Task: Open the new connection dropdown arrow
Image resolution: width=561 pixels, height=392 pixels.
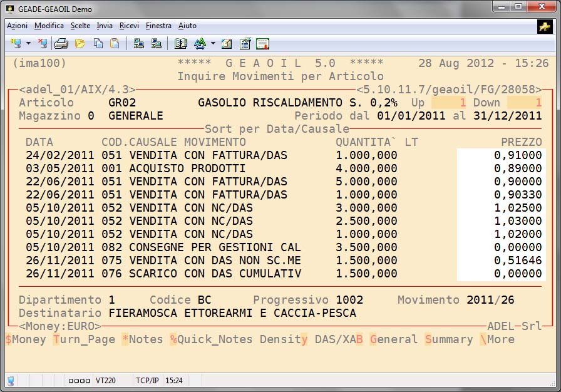Action: point(28,44)
